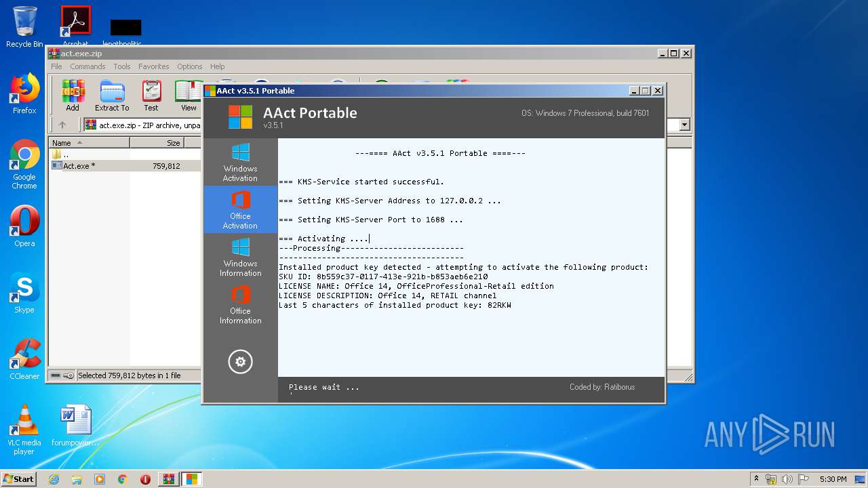Image resolution: width=868 pixels, height=488 pixels.
Task: Minimize the AAct Portable window
Action: click(634, 90)
